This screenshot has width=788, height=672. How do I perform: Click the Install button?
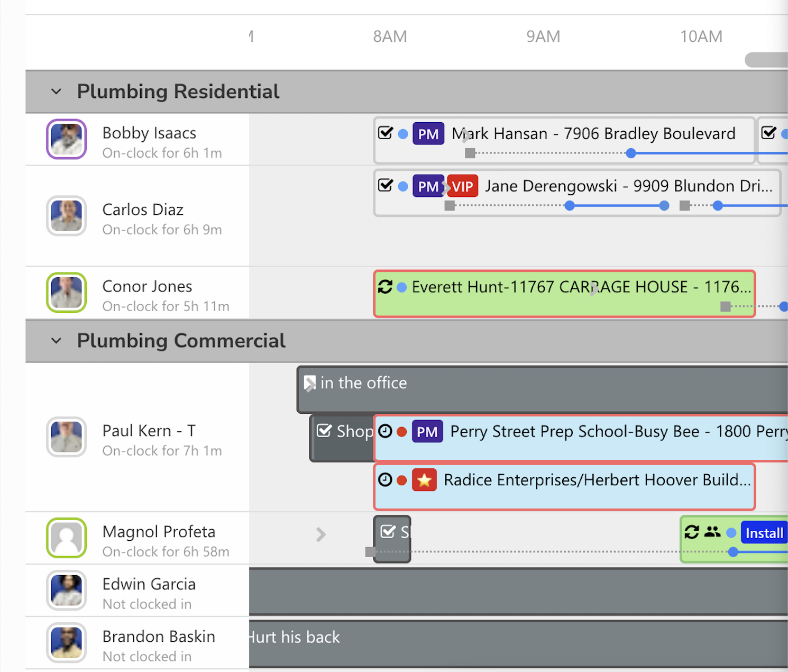pos(764,533)
